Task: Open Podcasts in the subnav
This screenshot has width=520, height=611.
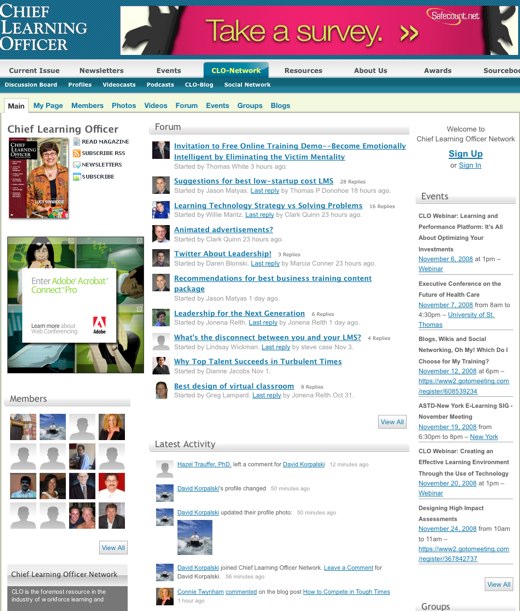Action: click(160, 85)
